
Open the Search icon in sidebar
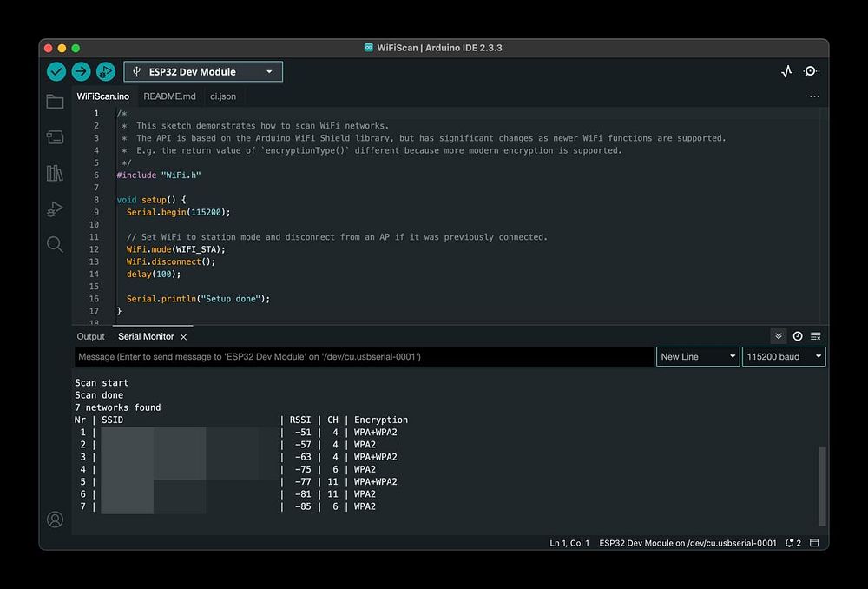coord(55,244)
